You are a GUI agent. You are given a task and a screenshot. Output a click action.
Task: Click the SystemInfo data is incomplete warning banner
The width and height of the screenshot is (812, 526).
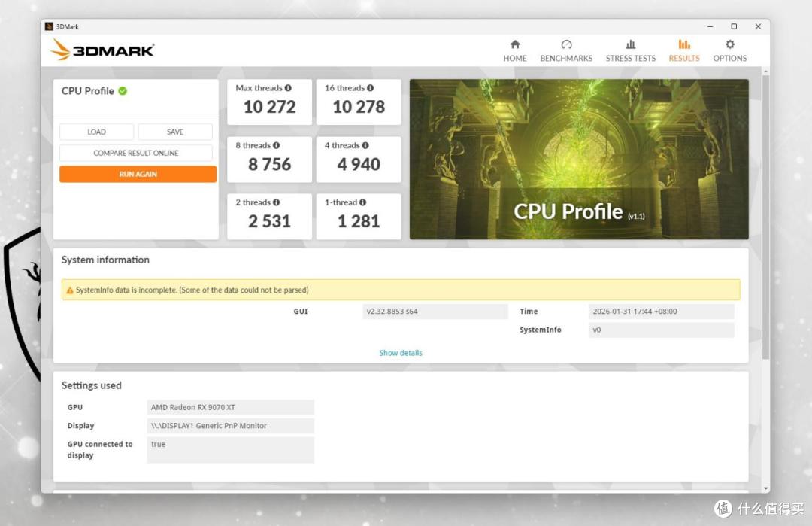click(400, 290)
